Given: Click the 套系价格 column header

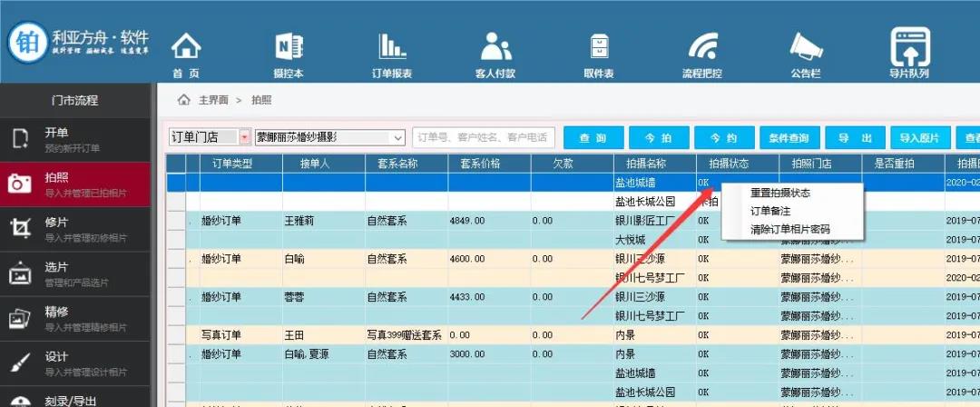Looking at the screenshot, I should tap(489, 164).
